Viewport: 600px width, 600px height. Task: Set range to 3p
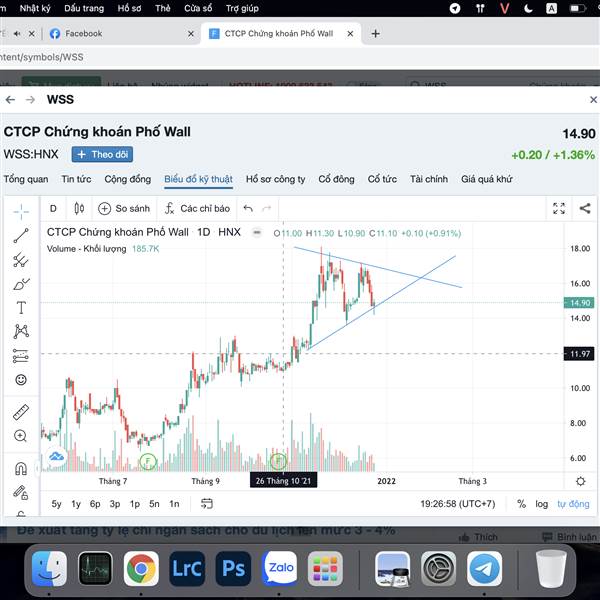(x=115, y=504)
